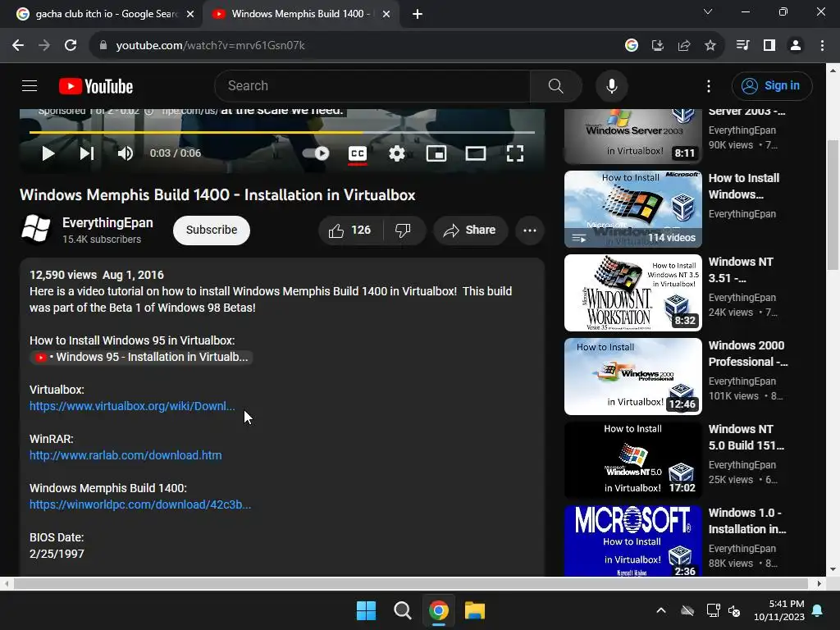
Task: Switch to theater mode
Action: (x=476, y=153)
